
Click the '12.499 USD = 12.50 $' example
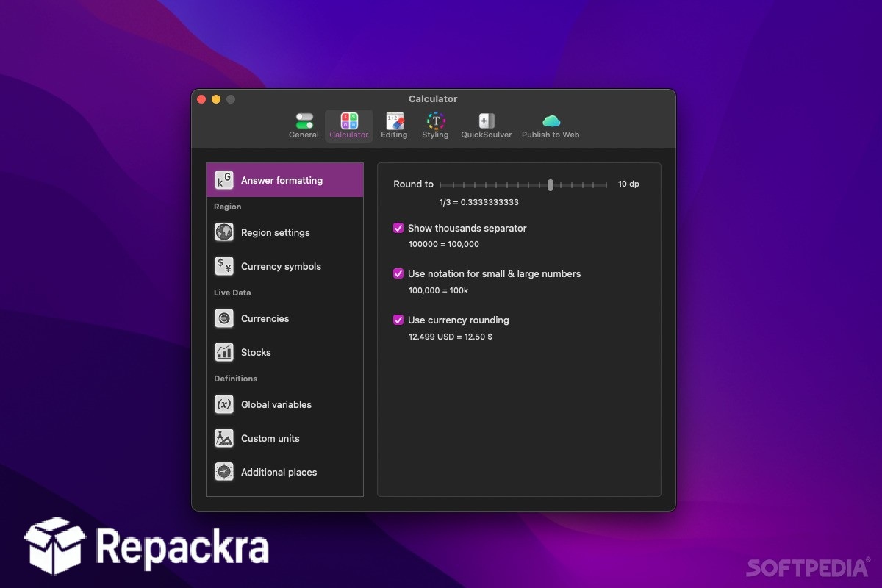pos(451,337)
